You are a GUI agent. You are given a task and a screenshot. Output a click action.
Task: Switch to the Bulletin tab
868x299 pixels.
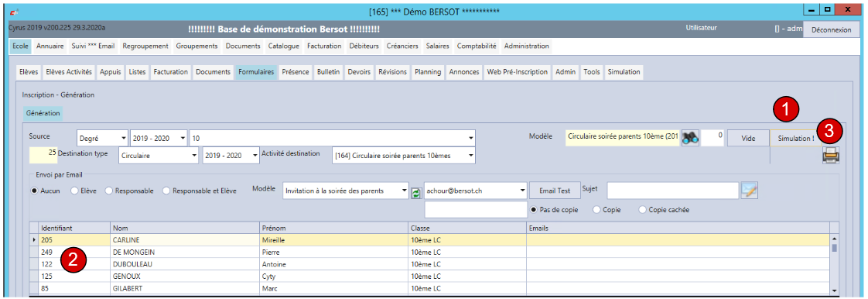329,72
